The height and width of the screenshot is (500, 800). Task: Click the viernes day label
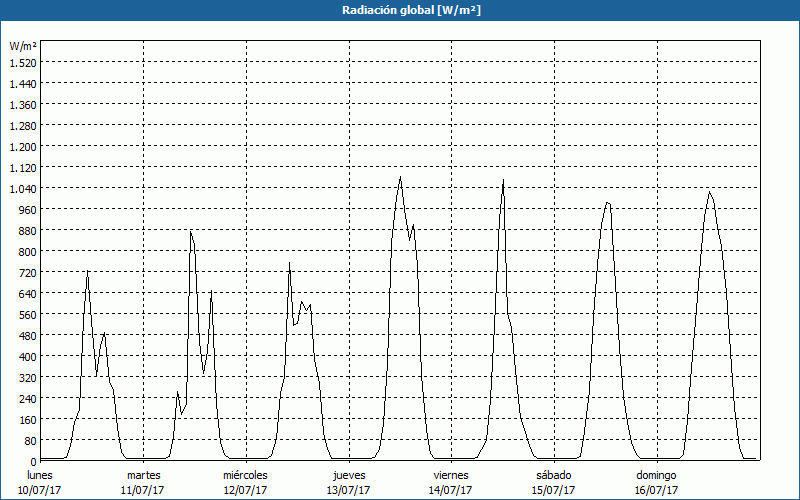click(451, 475)
